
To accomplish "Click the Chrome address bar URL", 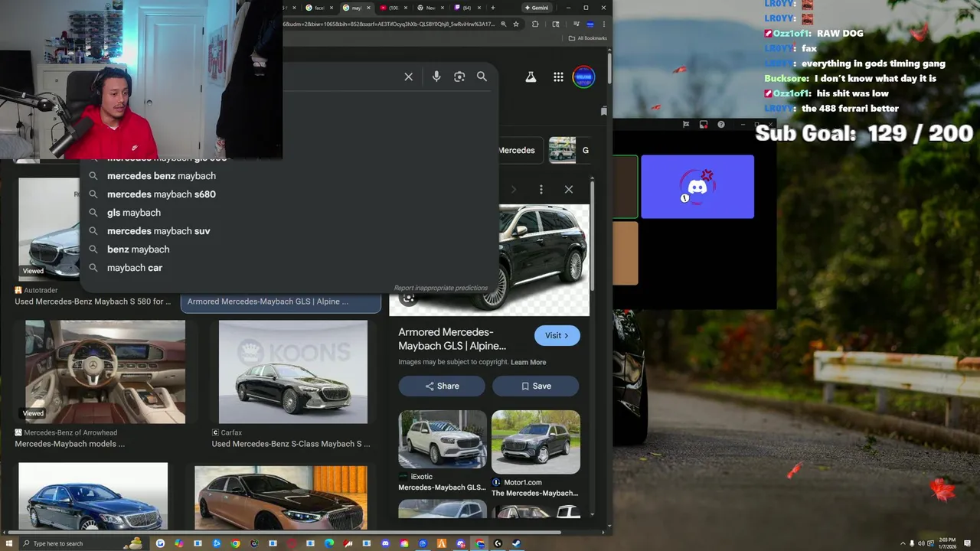I will [389, 24].
